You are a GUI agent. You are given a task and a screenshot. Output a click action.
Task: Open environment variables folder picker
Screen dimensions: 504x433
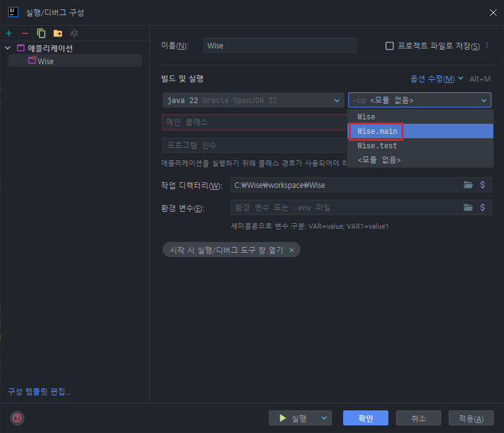point(469,207)
